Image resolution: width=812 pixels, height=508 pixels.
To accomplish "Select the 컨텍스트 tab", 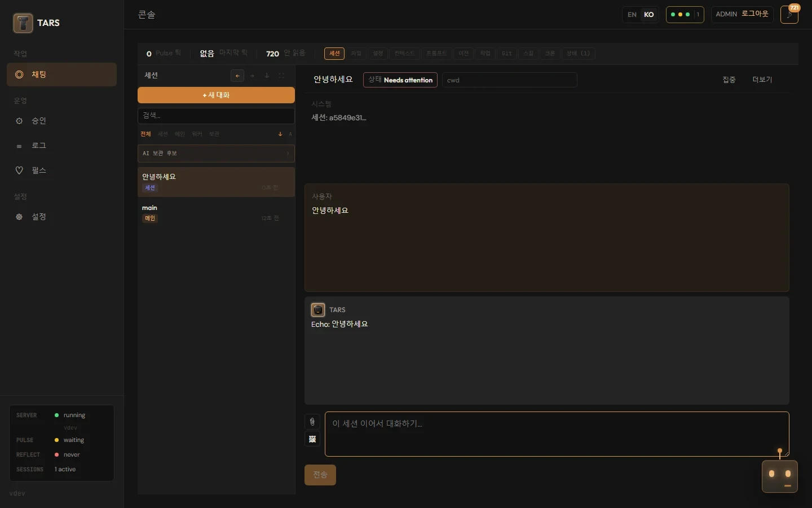I will (405, 54).
